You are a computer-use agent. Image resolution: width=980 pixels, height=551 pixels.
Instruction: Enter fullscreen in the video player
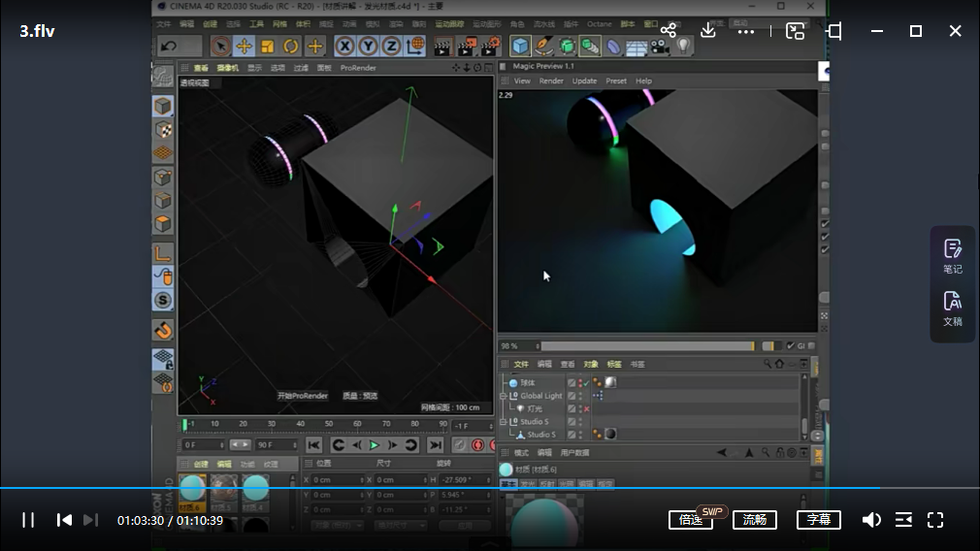pos(935,520)
